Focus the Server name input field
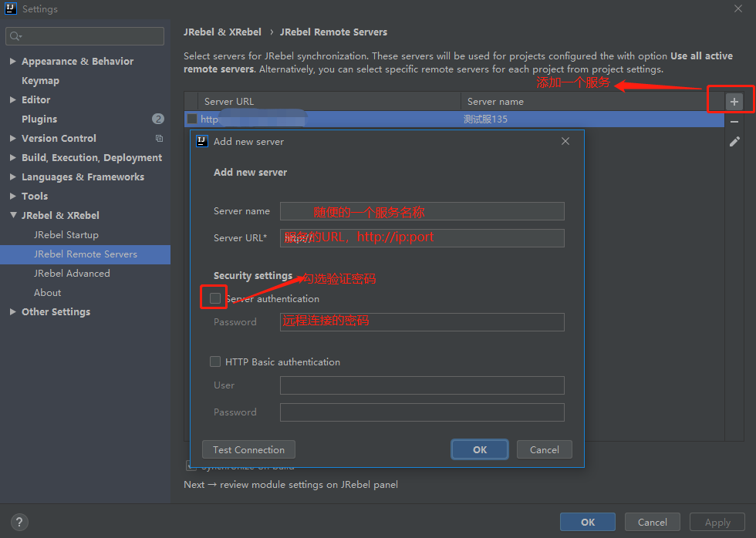The height and width of the screenshot is (538, 756). 422,211
